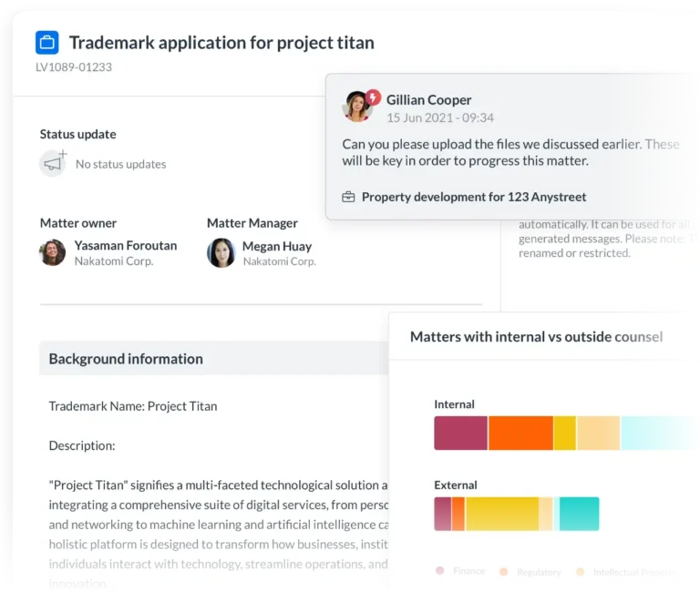Click the orange Regulatory segment in Internal bar
Viewport: 700px width, 592px height.
coord(520,433)
